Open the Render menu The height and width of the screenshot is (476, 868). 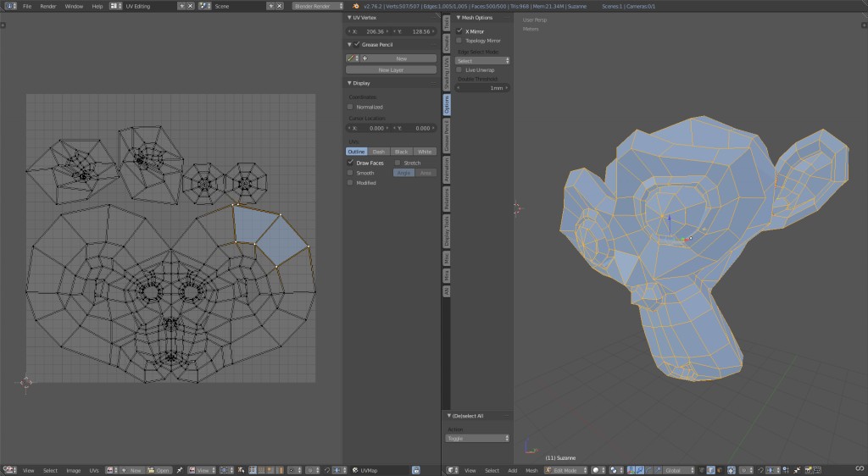click(x=48, y=6)
